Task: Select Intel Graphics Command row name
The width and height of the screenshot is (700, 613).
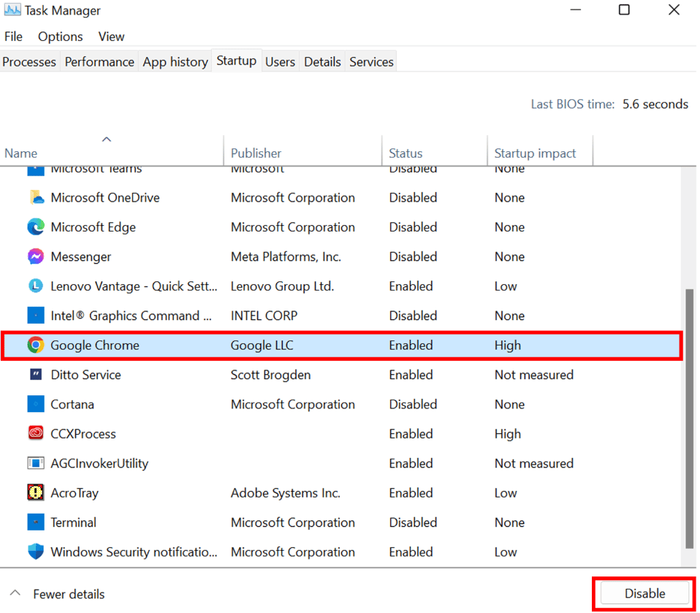Action: pyautogui.click(x=132, y=316)
